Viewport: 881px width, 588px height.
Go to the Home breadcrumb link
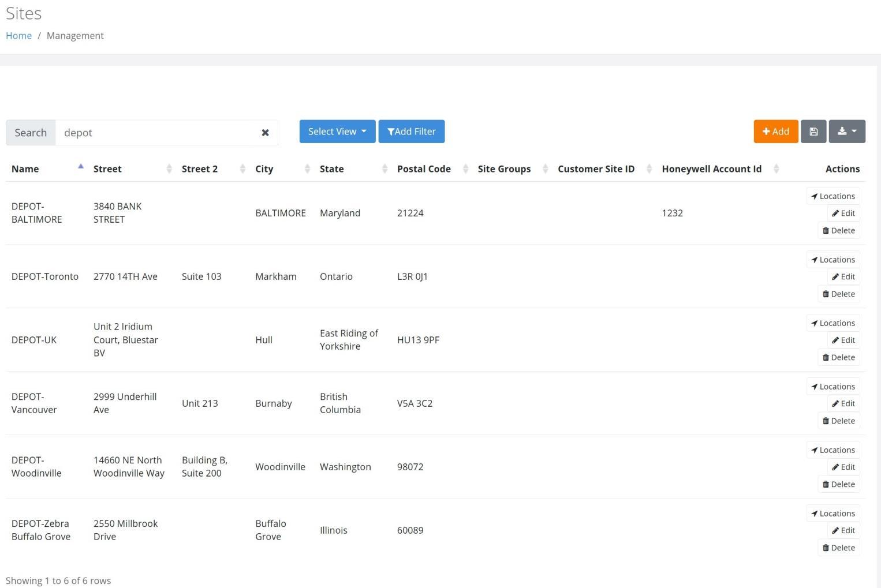pos(18,36)
